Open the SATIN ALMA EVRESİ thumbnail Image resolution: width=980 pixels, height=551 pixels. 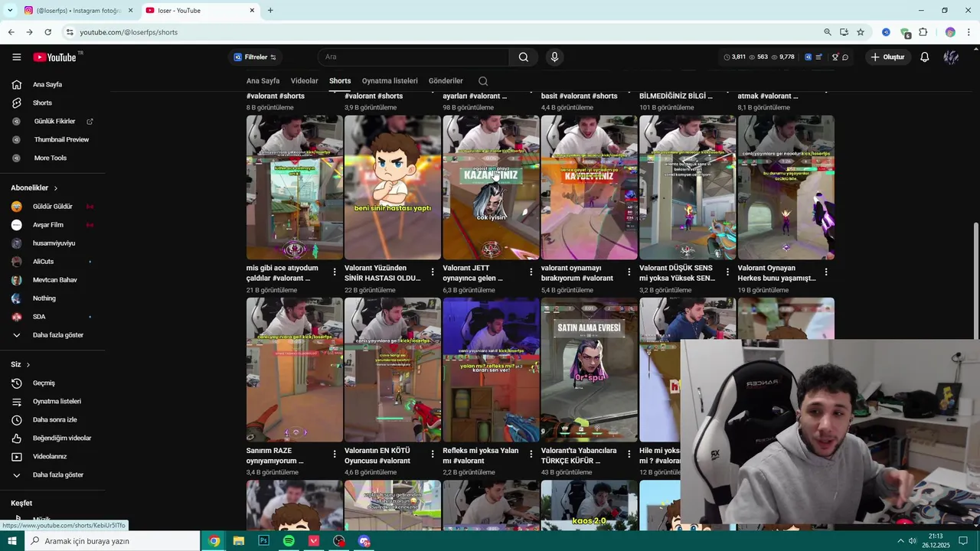(x=589, y=370)
